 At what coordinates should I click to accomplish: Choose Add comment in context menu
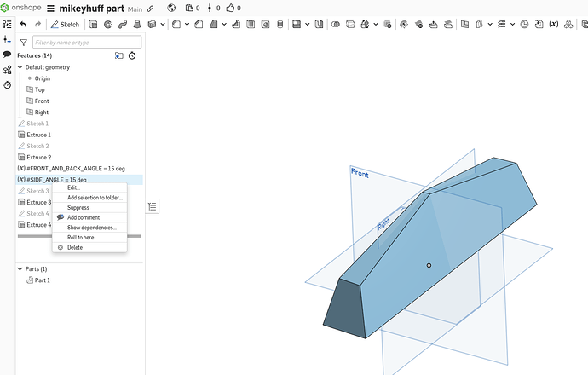[89, 217]
